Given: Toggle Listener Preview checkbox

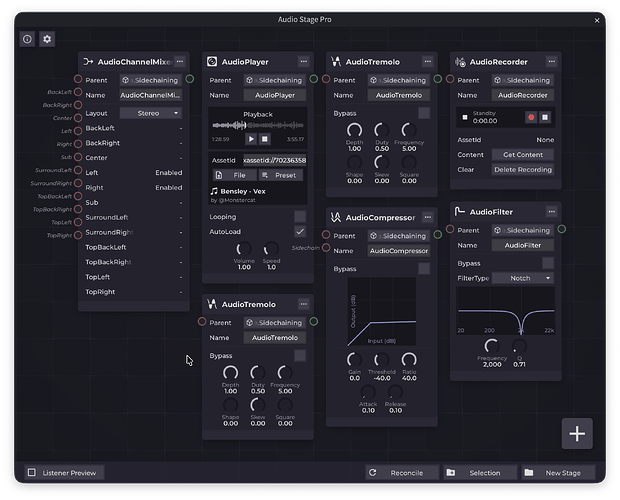Looking at the screenshot, I should (32, 473).
